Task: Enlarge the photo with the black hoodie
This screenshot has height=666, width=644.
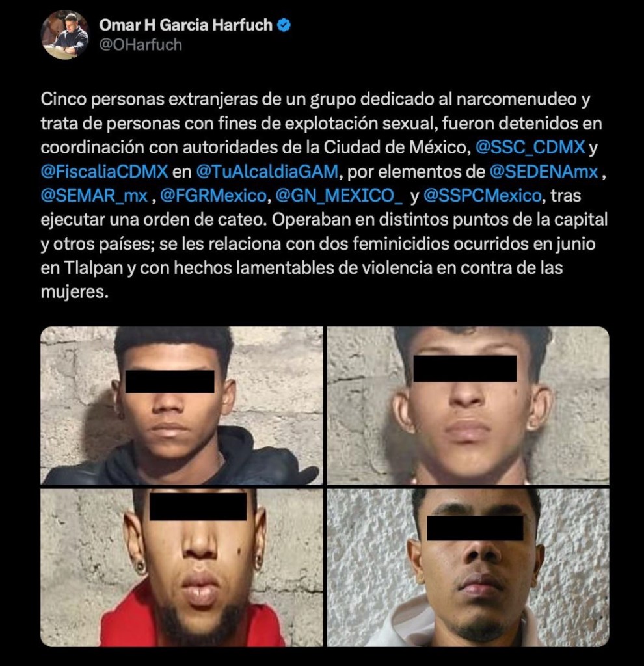Action: pos(181,406)
